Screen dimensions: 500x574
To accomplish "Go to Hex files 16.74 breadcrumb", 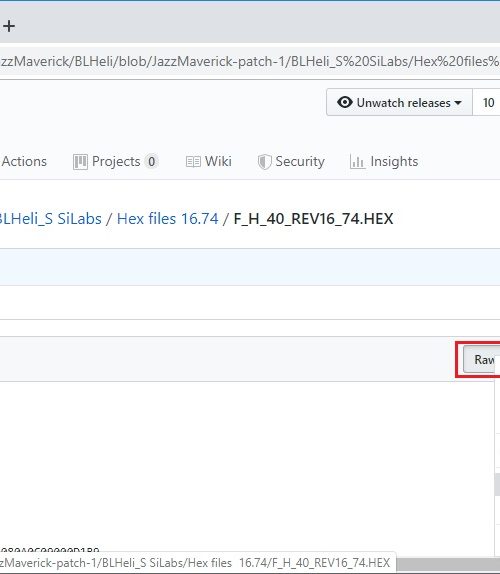I will click(x=168, y=219).
